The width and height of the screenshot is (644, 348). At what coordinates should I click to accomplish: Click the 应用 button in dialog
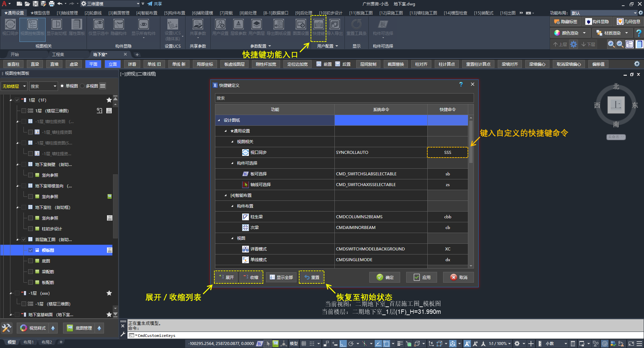click(x=422, y=277)
